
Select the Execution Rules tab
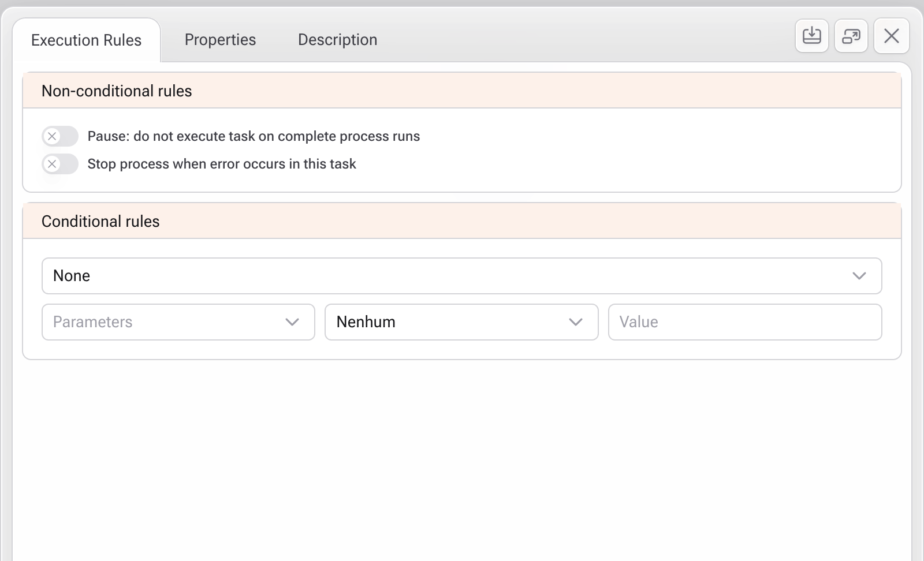86,40
